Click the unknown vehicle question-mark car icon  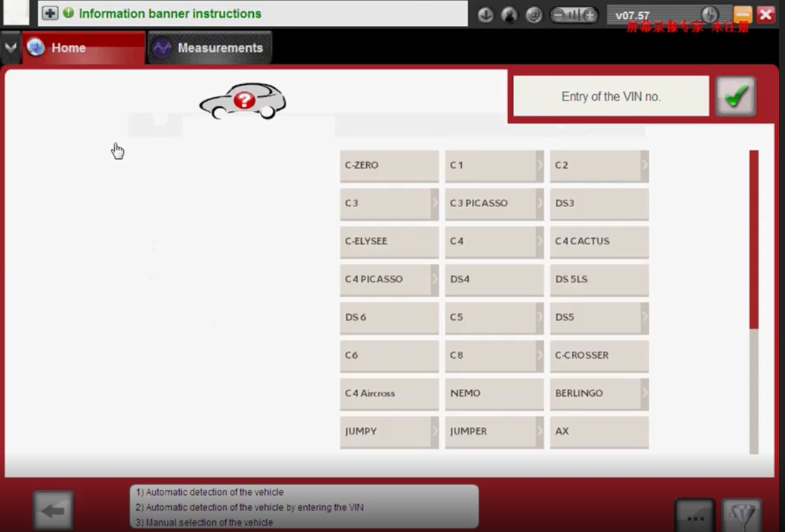[x=243, y=101]
